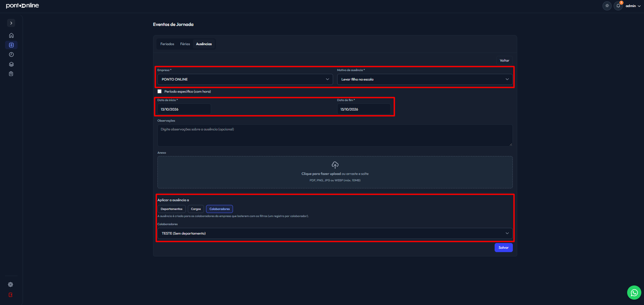Click the upload cloud icon

click(335, 165)
